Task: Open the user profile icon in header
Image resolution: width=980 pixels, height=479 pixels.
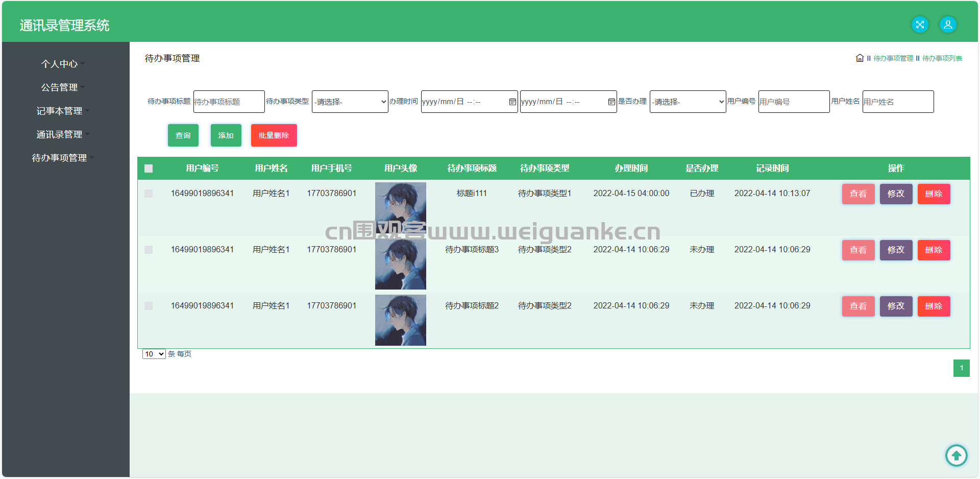Action: click(948, 25)
